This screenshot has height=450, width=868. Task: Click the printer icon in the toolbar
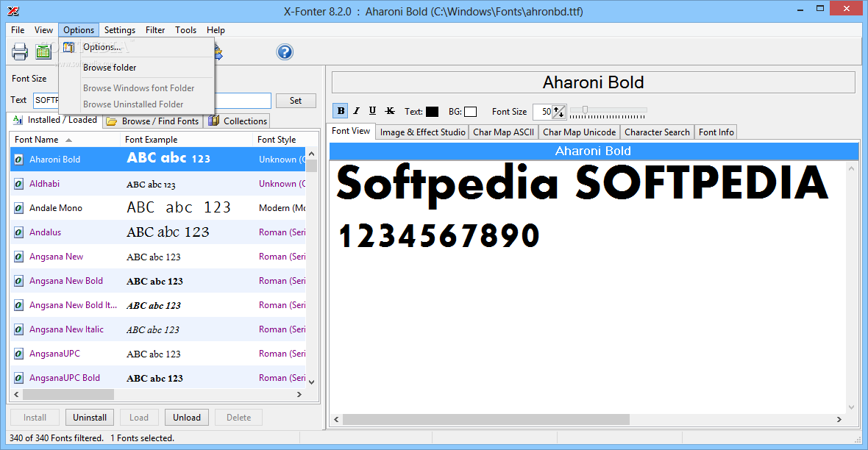(x=20, y=52)
